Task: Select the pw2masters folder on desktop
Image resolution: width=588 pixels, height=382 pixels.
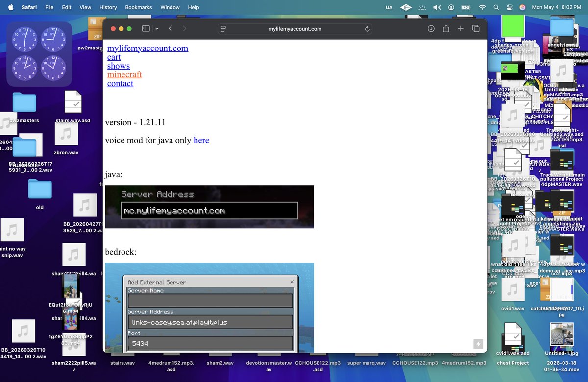Action: 24,102
